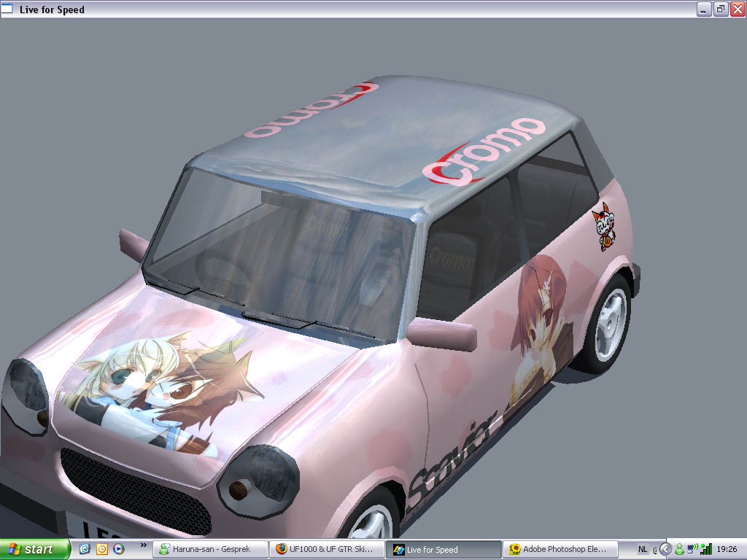Select the Live for Speed taskbar button
747x560 pixels.
(444, 550)
